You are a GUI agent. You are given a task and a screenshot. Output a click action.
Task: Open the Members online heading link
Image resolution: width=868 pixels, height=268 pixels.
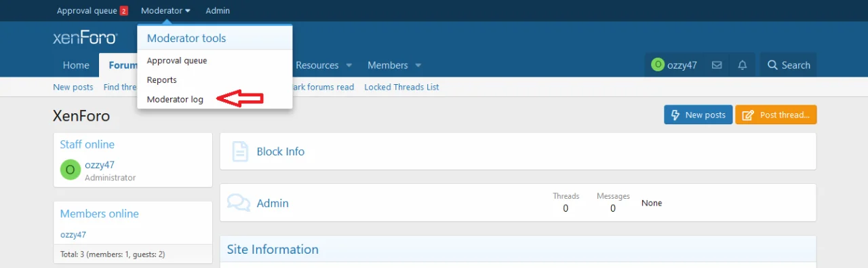click(99, 214)
